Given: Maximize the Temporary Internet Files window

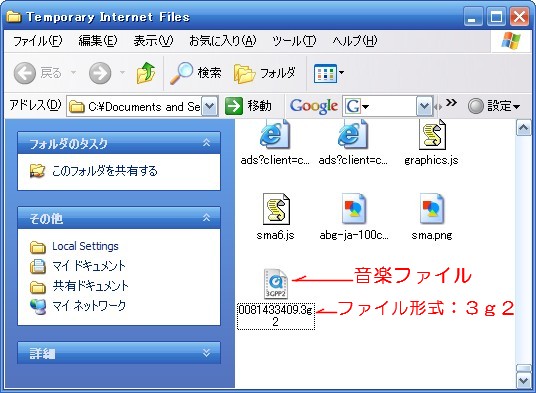Looking at the screenshot, I should click(496, 17).
